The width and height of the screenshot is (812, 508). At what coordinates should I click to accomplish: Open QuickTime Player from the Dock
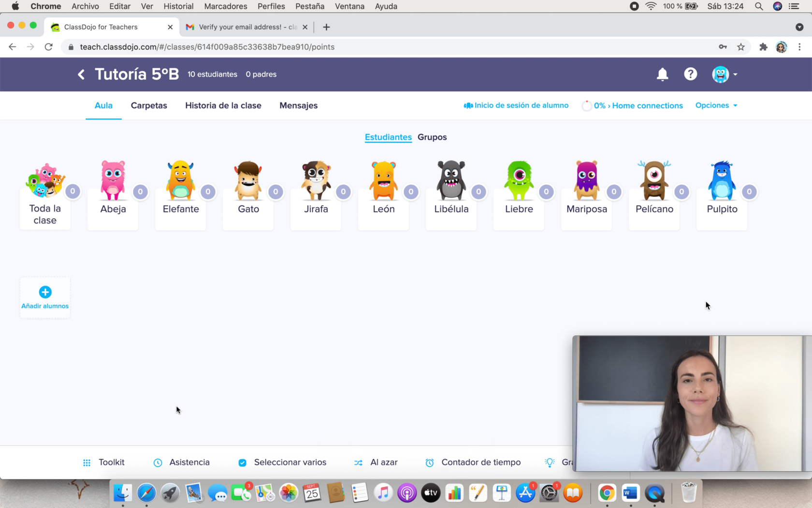point(654,493)
